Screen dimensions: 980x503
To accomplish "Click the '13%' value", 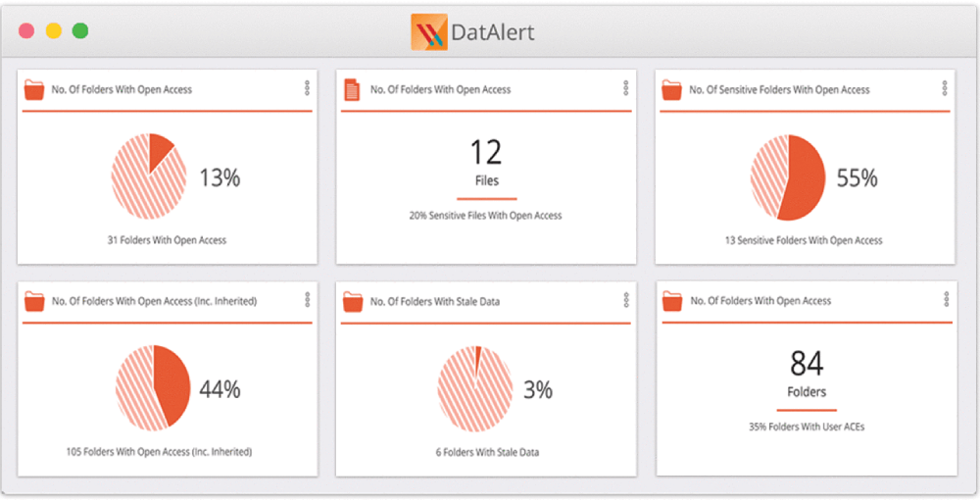I will [220, 177].
